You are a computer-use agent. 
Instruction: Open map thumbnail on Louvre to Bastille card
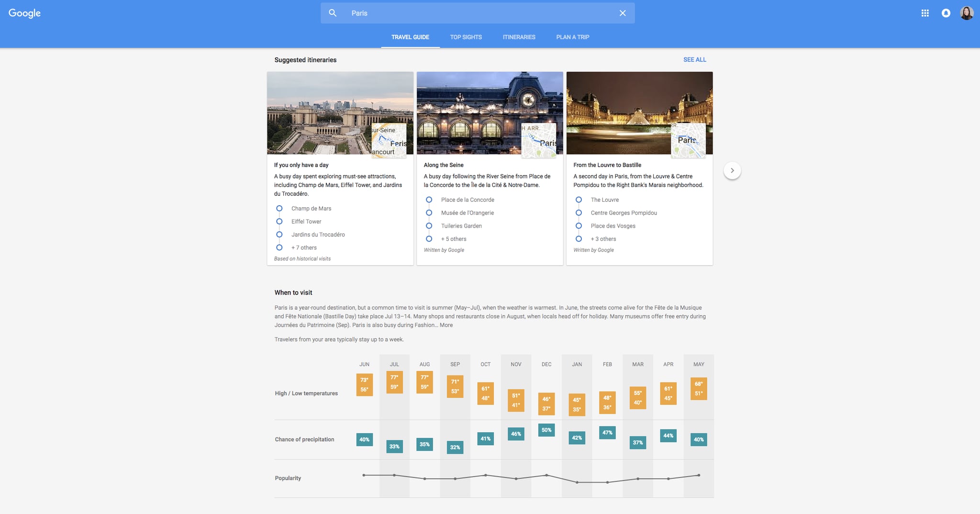pyautogui.click(x=688, y=141)
